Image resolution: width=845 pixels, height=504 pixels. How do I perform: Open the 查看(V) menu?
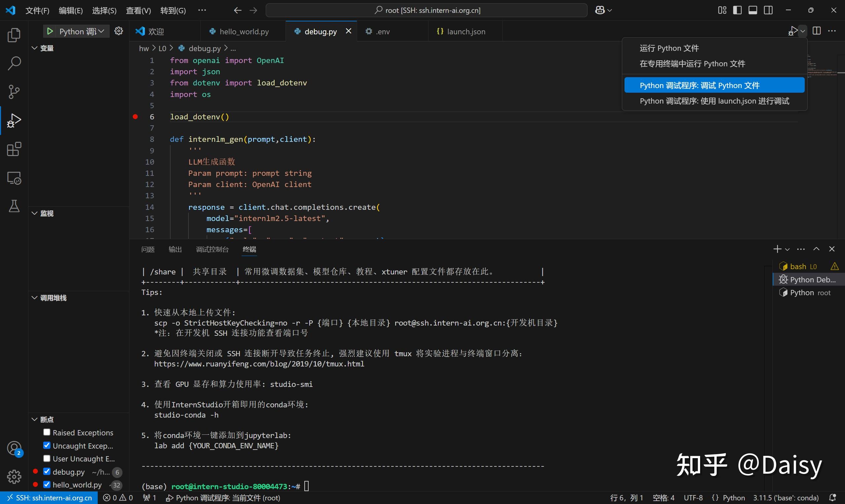(x=138, y=10)
